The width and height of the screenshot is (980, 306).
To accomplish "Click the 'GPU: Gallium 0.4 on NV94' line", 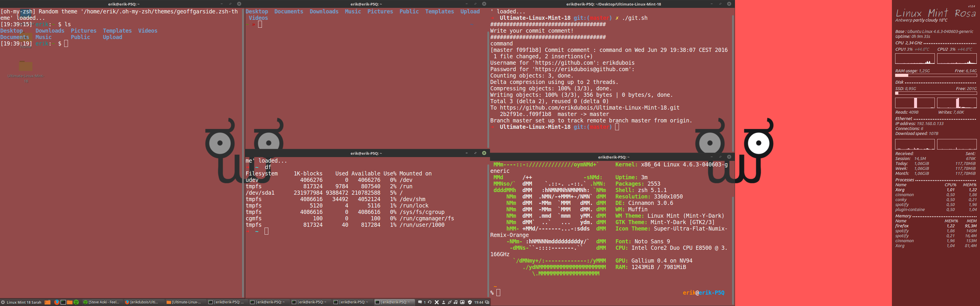I will pyautogui.click(x=654, y=260).
